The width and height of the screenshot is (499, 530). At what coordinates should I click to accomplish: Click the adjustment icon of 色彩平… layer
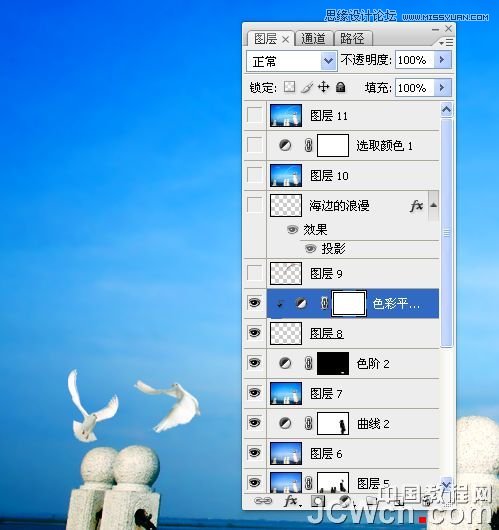[301, 304]
